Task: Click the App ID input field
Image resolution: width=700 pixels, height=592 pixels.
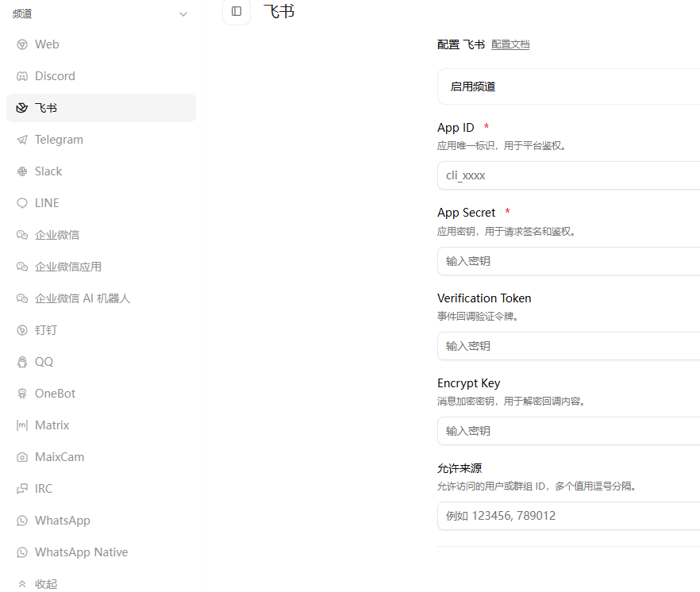Action: 568,175
